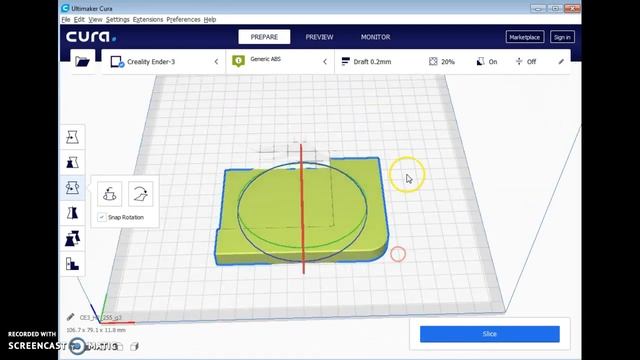Click the support On icon

480,62
